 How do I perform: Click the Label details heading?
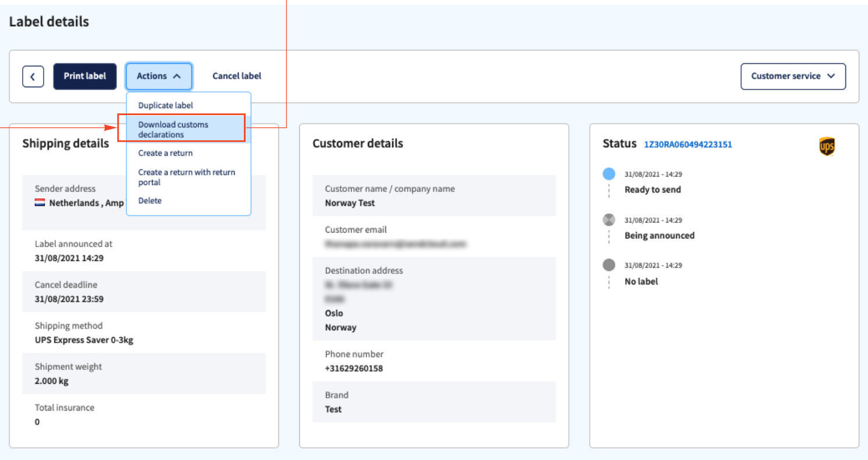[x=49, y=22]
